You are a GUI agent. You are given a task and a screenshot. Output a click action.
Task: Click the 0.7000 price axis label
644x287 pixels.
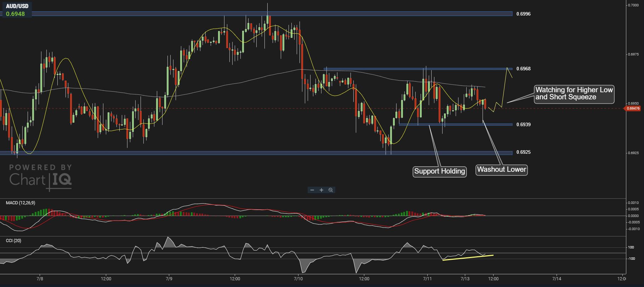pos(633,5)
